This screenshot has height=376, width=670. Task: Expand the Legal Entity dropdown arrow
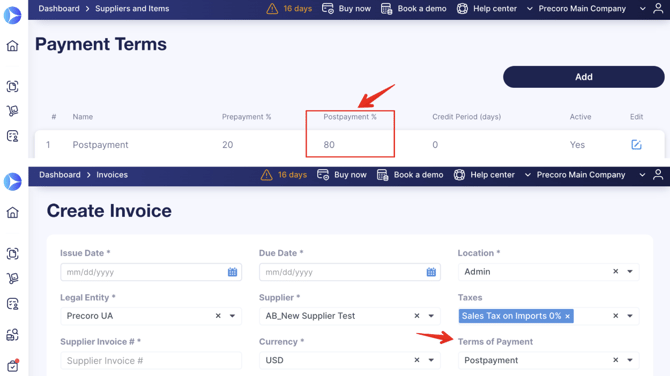232,316
